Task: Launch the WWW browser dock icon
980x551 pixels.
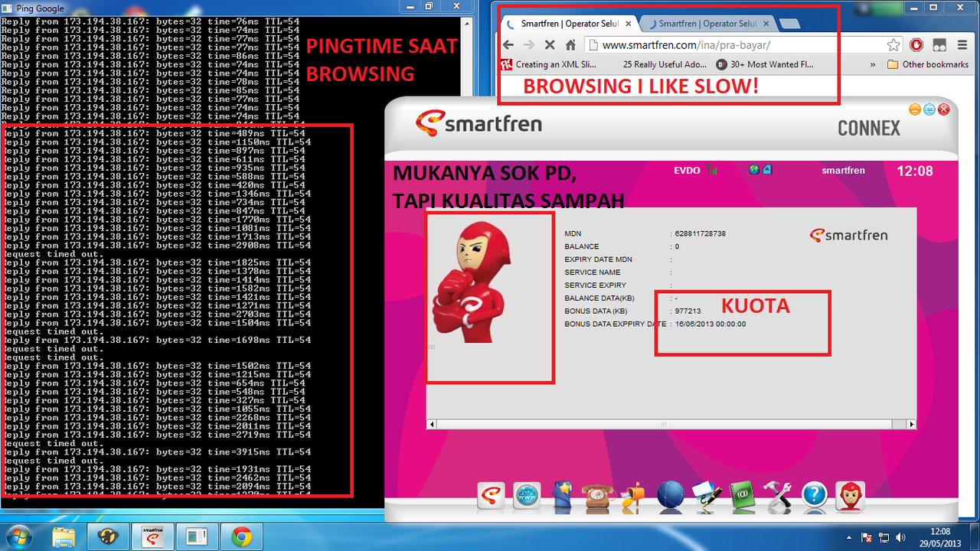Action: pyautogui.click(x=528, y=495)
